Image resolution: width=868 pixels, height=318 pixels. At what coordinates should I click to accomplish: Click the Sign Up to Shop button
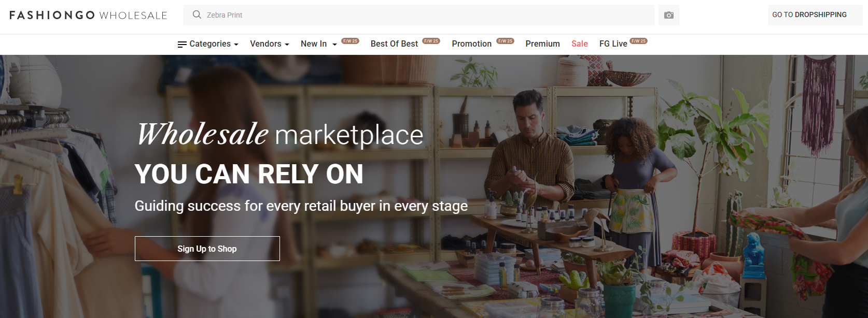[207, 249]
